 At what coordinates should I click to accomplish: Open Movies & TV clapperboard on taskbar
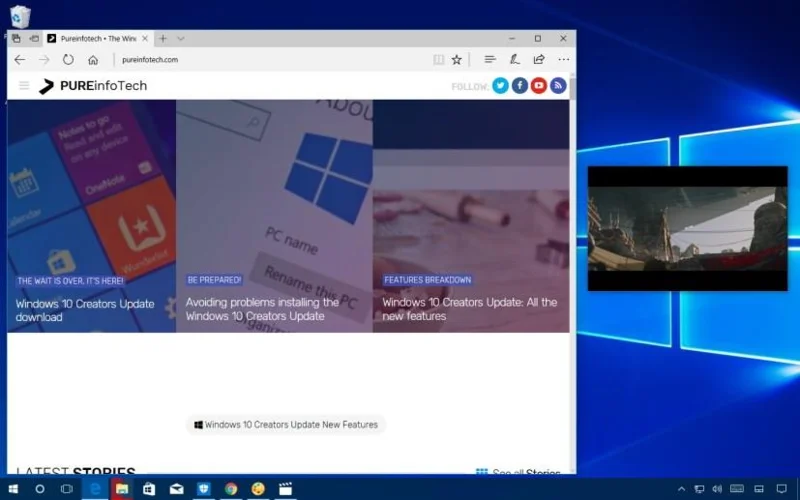[286, 489]
